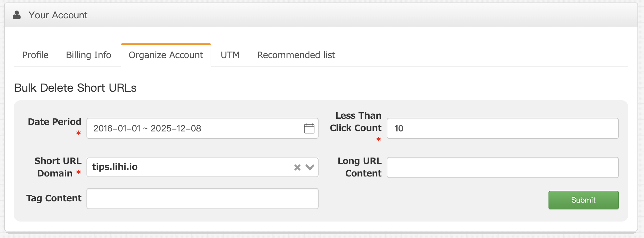644x238 pixels.
Task: Open the Recommended list tab
Action: coord(296,55)
